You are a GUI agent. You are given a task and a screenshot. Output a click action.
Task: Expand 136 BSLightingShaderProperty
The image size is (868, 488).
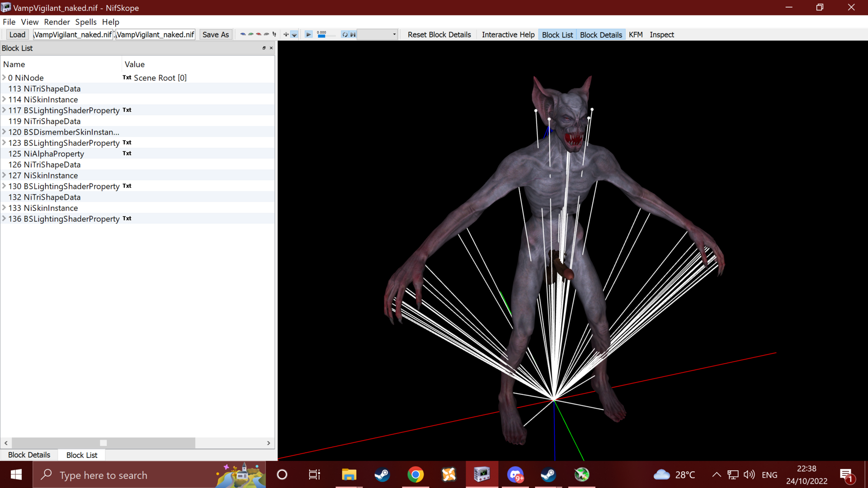coord(4,218)
